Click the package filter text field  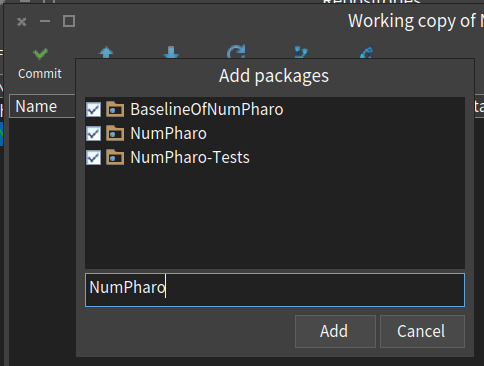[x=275, y=290]
